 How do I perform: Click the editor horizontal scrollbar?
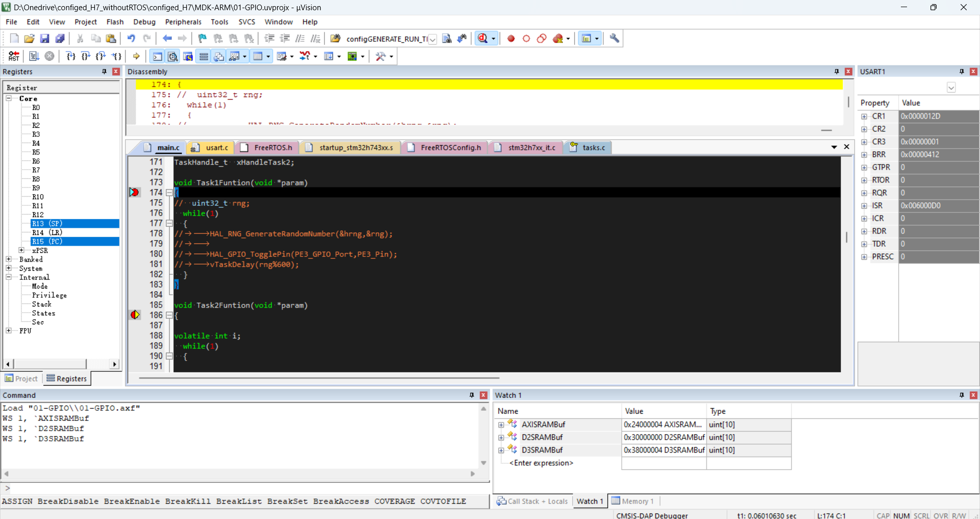pyautogui.click(x=319, y=378)
